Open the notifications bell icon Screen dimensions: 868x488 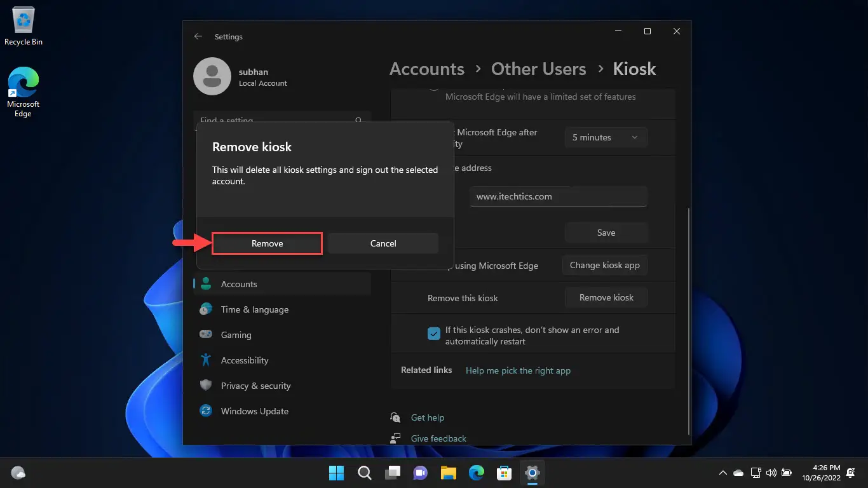pyautogui.click(x=852, y=473)
